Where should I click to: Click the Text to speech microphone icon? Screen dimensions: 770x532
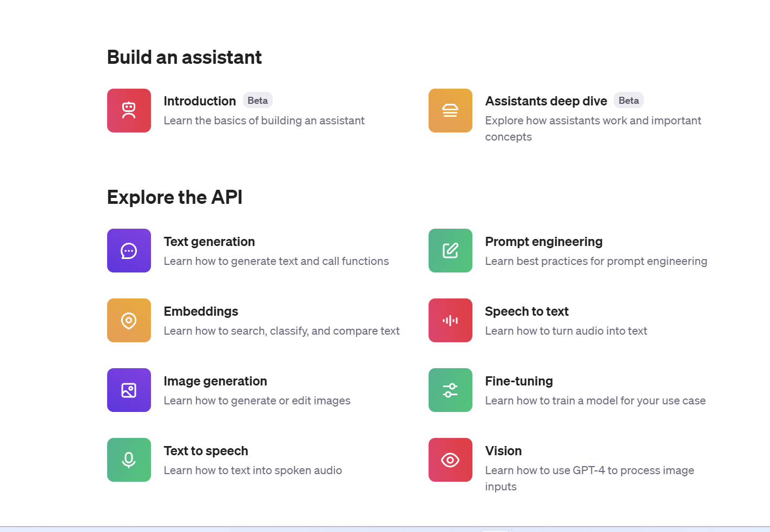(x=129, y=460)
